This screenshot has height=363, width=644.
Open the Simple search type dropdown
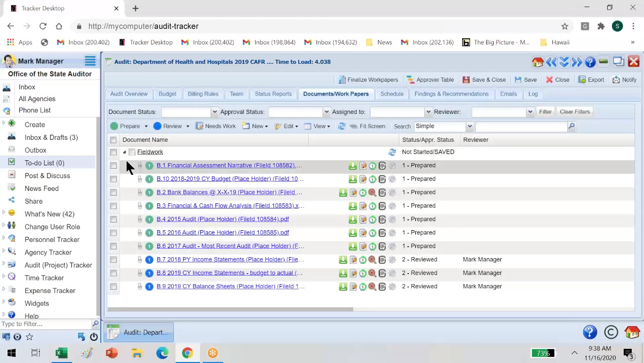pos(469,126)
